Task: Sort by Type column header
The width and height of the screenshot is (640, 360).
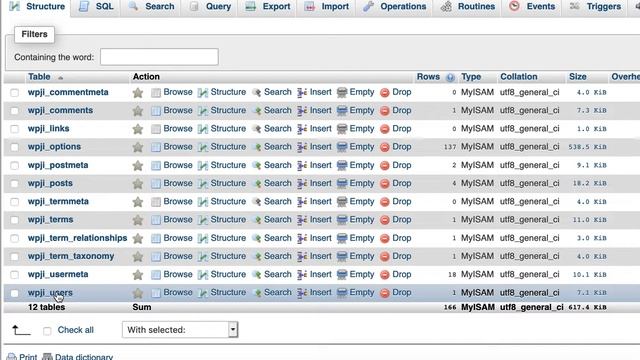Action: coord(471,77)
